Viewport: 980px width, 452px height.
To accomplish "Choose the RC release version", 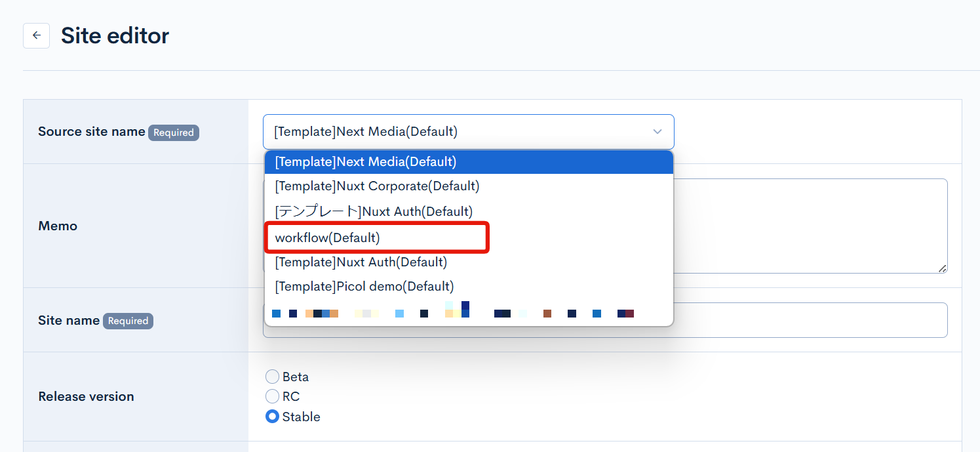I will [x=272, y=396].
